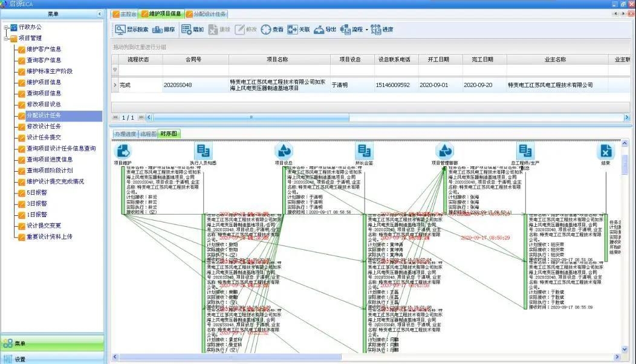This screenshot has height=364, width=636.
Task: Click the 显示搜索 (show search) toolbar icon
Action: pos(120,29)
